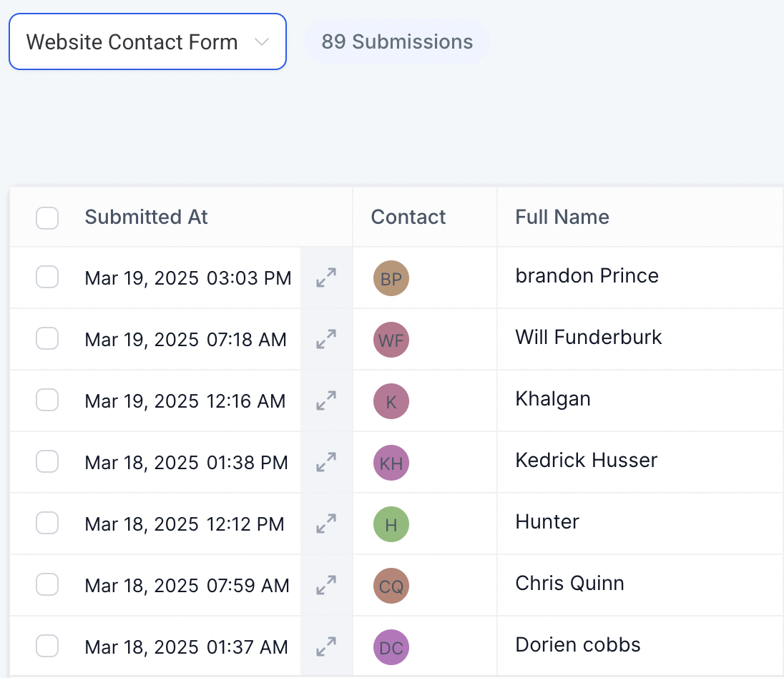Expand the Dorien cobbs submission row
The height and width of the screenshot is (678, 784).
pyautogui.click(x=326, y=647)
